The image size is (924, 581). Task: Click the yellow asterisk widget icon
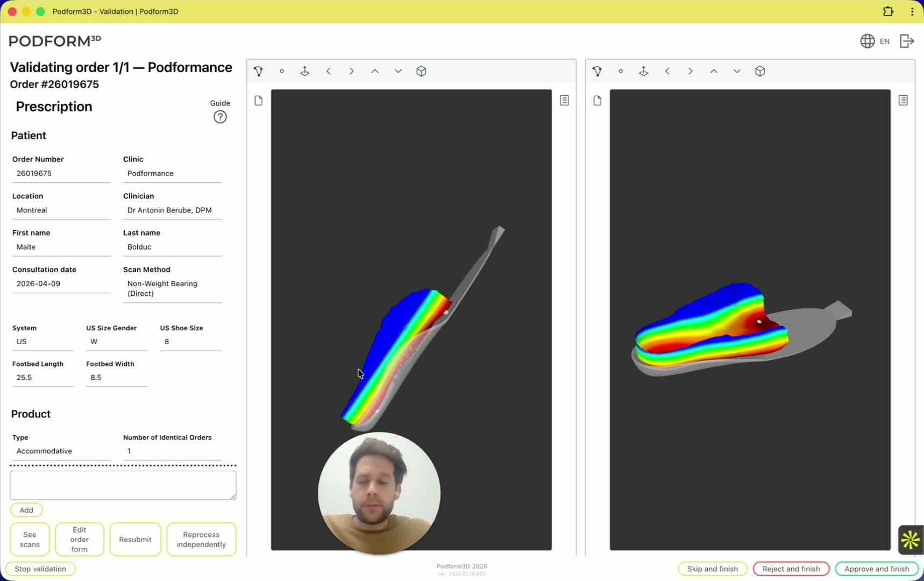(x=911, y=540)
